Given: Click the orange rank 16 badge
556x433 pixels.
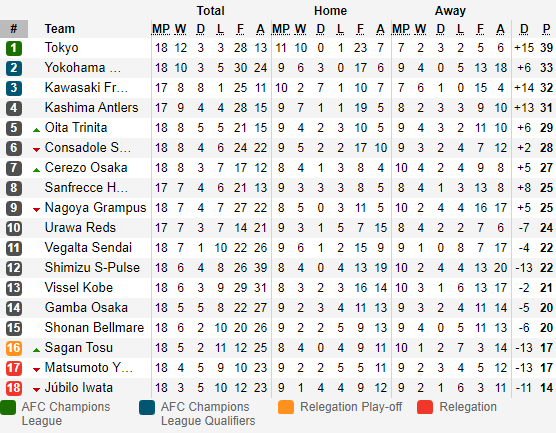Looking at the screenshot, I should (14, 348).
